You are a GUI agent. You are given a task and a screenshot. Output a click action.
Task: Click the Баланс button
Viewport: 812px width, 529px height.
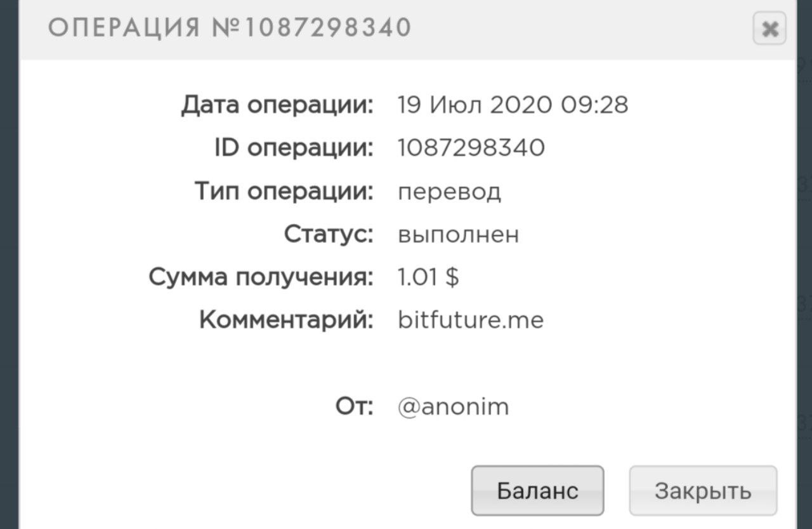[x=537, y=490]
